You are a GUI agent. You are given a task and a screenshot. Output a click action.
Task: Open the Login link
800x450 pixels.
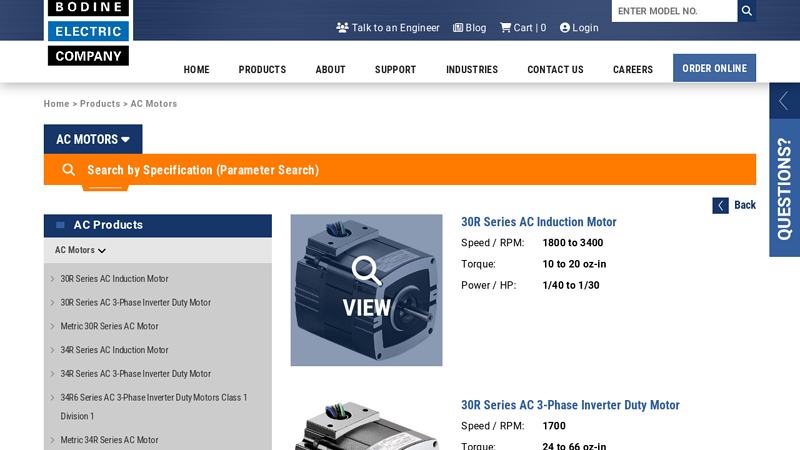579,28
